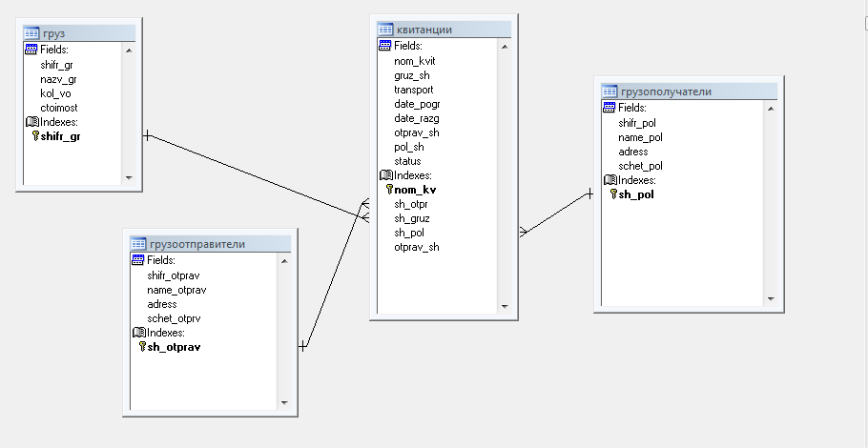Click the Fields icon in грузоотправители table
868x448 pixels.
click(x=138, y=260)
